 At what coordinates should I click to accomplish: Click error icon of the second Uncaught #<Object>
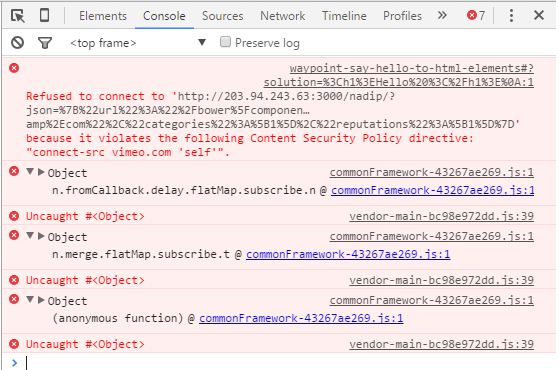tap(14, 280)
